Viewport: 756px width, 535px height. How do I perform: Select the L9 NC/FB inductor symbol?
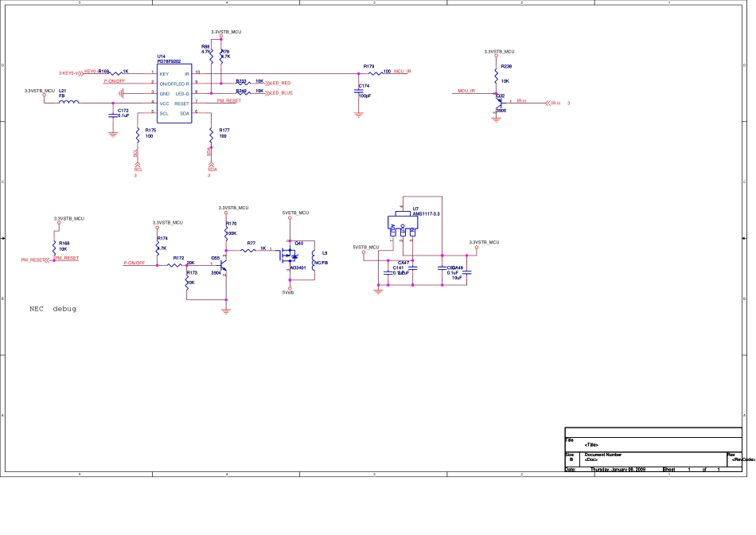(313, 262)
